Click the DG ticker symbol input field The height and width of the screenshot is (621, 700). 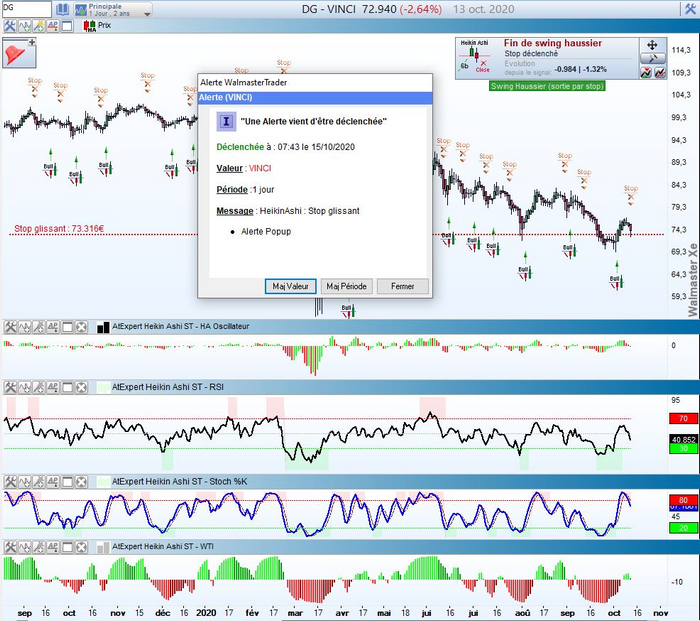point(27,8)
